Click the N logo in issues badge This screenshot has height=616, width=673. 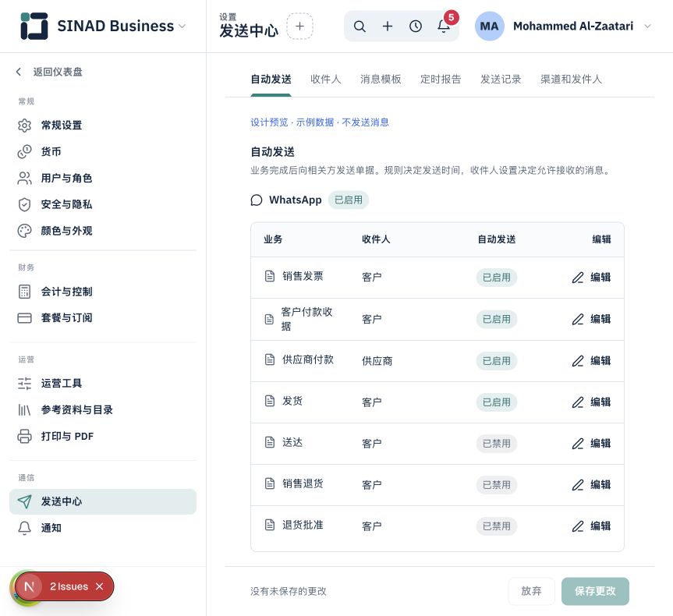click(29, 586)
